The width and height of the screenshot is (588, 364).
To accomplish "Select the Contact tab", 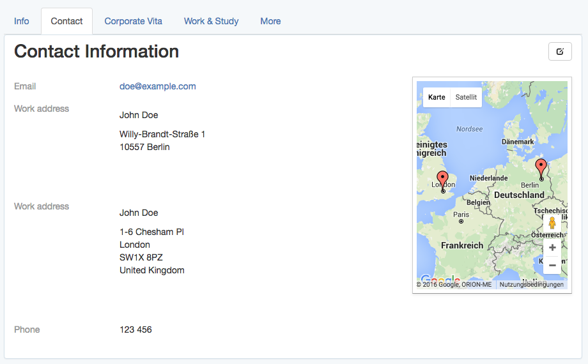I will (x=66, y=21).
